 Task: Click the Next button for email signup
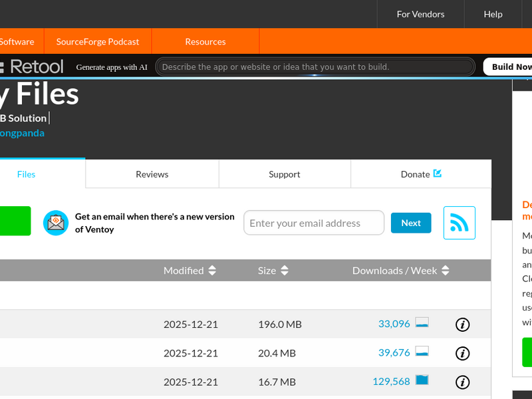tap(411, 223)
